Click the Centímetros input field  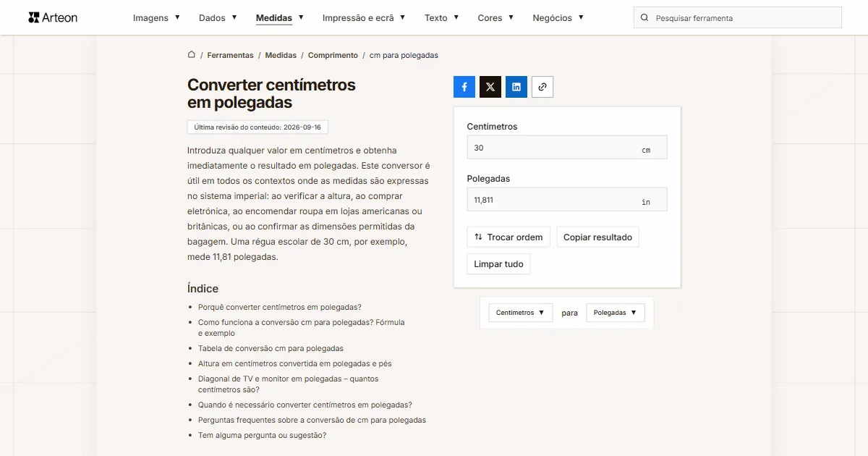(567, 148)
